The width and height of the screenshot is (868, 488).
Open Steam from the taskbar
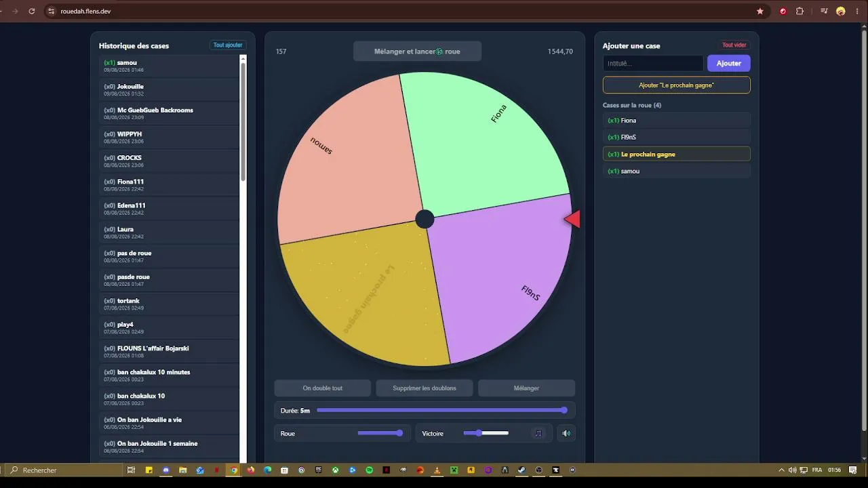pyautogui.click(x=522, y=470)
